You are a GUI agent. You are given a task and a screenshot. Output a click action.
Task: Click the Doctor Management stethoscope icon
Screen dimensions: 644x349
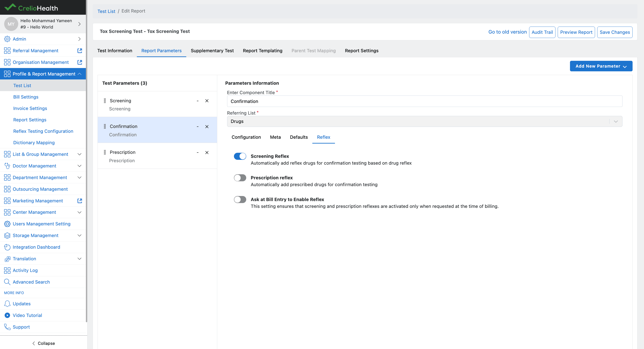tap(7, 166)
